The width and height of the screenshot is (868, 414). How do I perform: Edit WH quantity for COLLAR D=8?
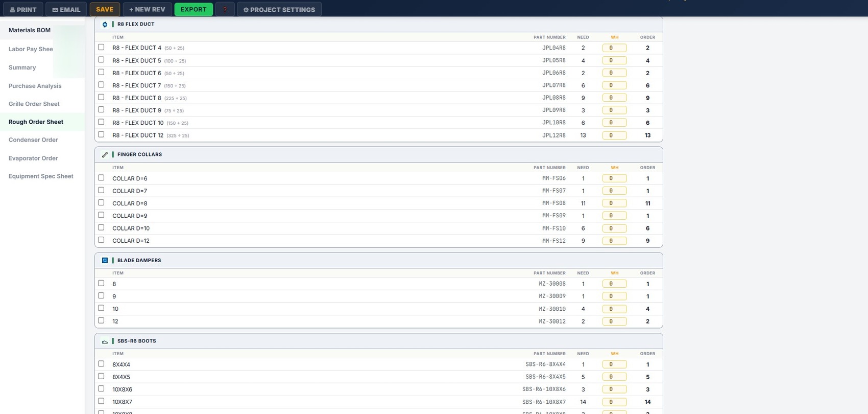[x=614, y=203]
